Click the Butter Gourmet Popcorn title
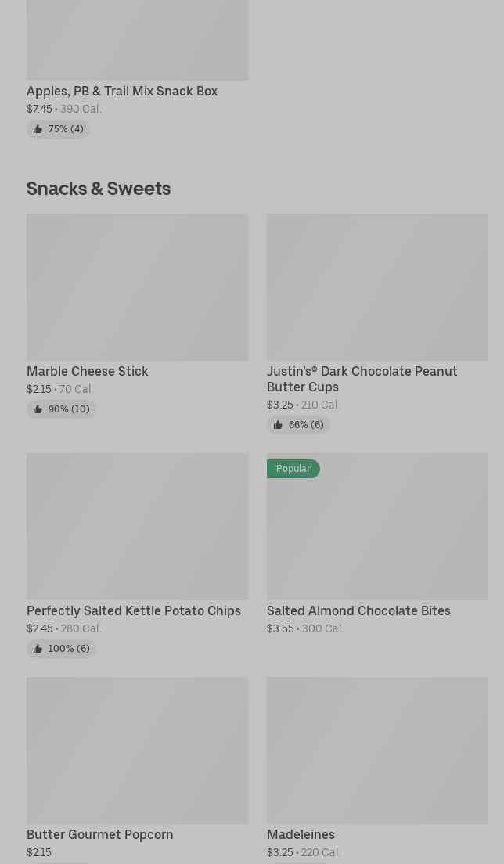Screen dimensions: 504x864 100,834
